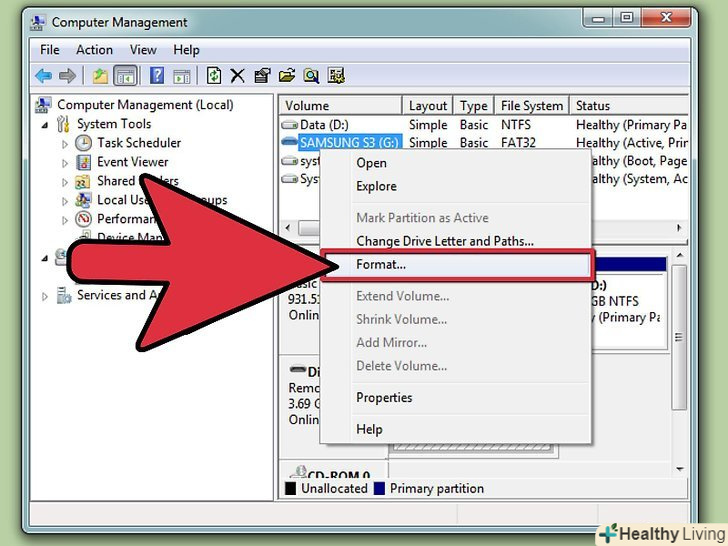Click the Status column header
Viewport: 728px width, 546px height.
click(629, 106)
